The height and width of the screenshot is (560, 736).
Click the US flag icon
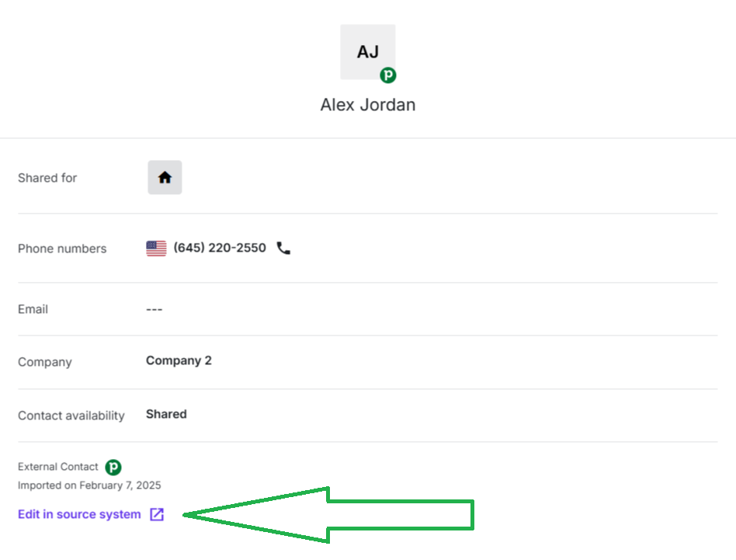156,249
